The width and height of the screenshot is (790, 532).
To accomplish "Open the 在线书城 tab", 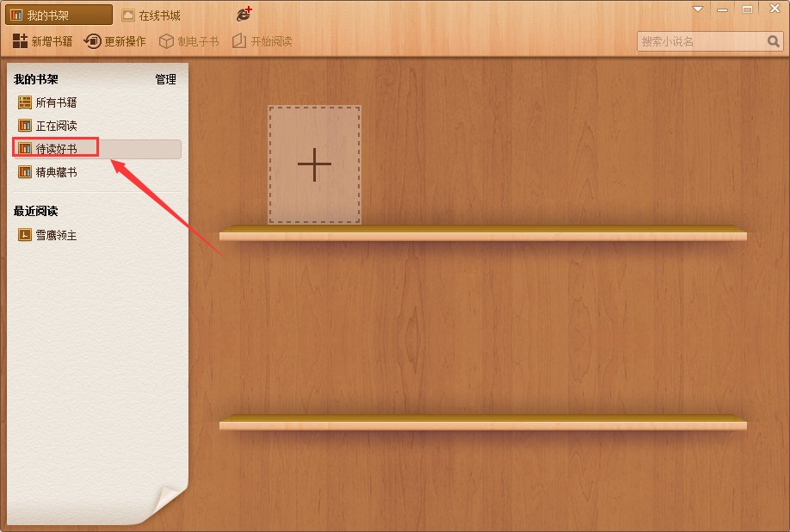I will click(x=151, y=15).
